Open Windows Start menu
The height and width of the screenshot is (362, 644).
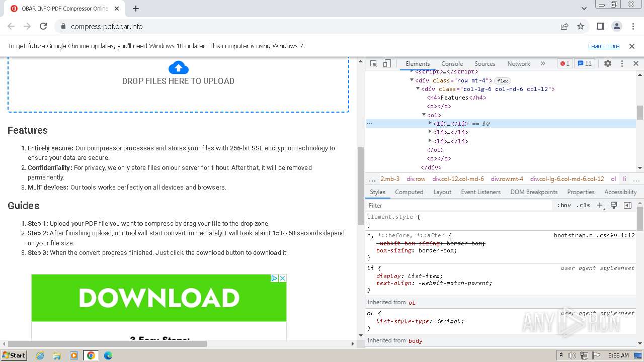[14, 355]
